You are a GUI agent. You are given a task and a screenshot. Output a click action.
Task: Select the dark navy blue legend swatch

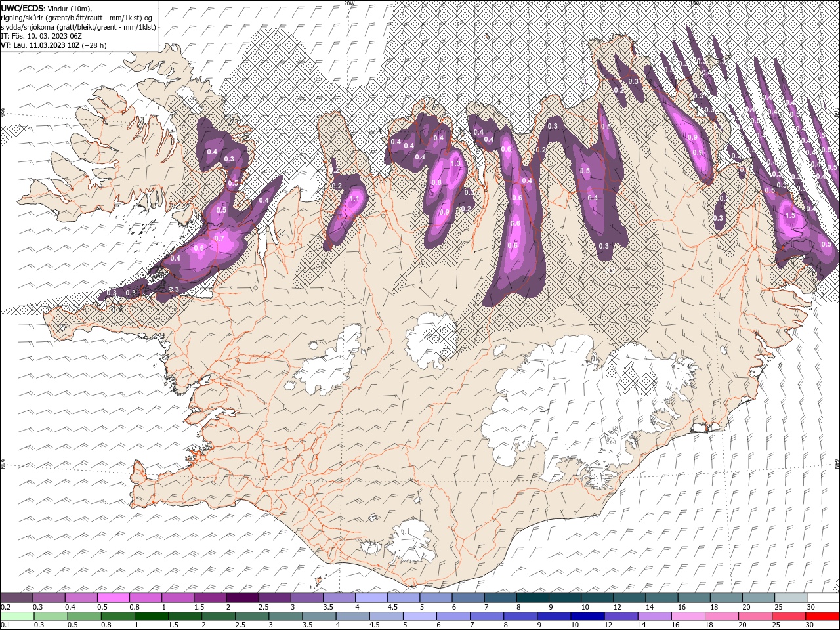587,616
